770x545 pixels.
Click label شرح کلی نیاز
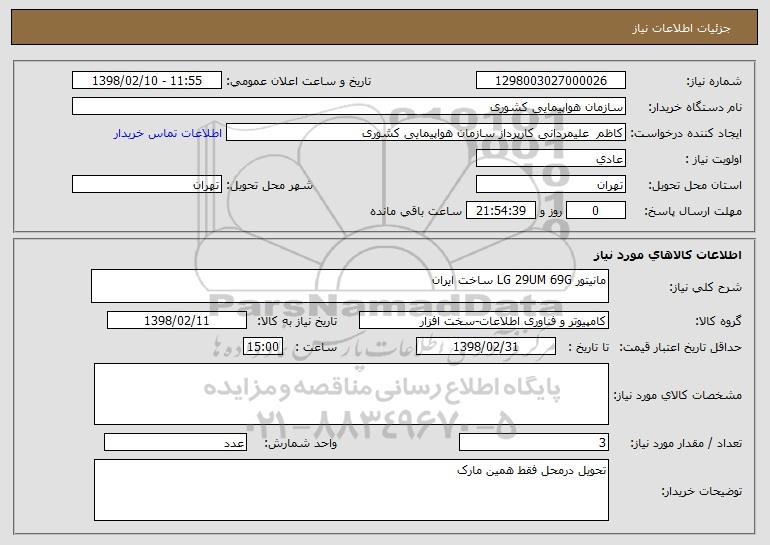(x=706, y=287)
